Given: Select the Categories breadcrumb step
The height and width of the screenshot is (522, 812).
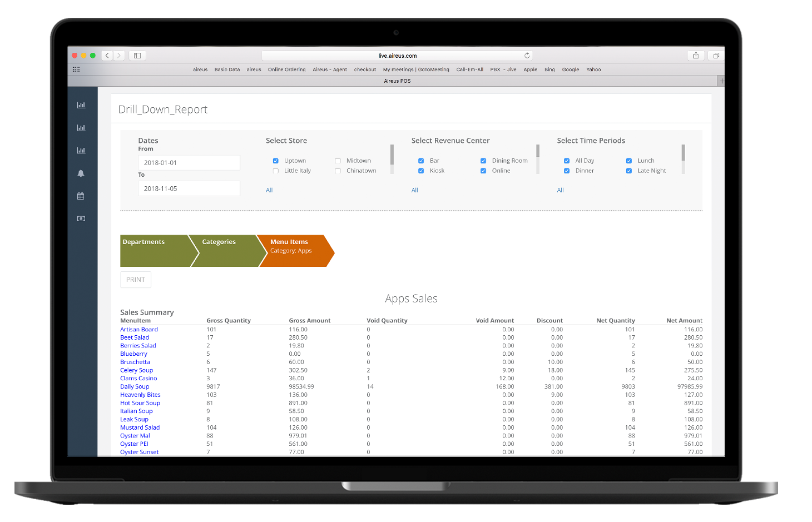Looking at the screenshot, I should coord(228,251).
